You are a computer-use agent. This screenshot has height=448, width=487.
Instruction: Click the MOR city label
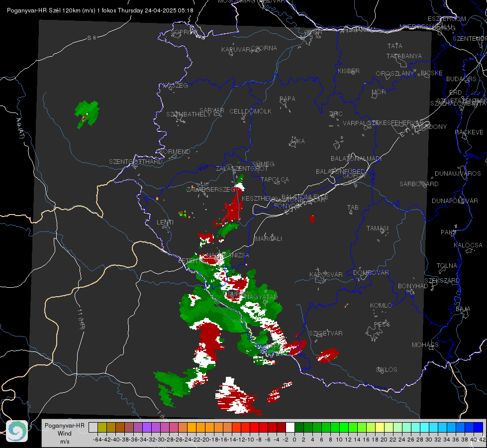coord(379,92)
